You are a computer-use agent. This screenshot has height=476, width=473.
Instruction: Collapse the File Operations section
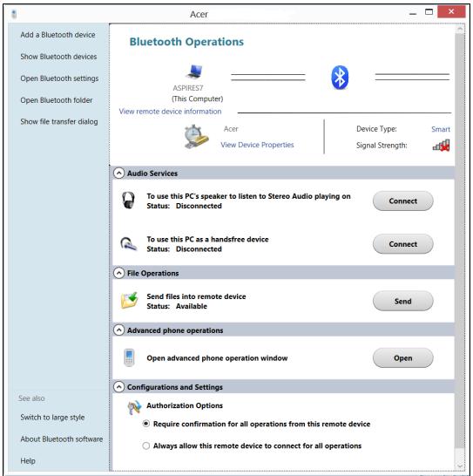click(119, 273)
